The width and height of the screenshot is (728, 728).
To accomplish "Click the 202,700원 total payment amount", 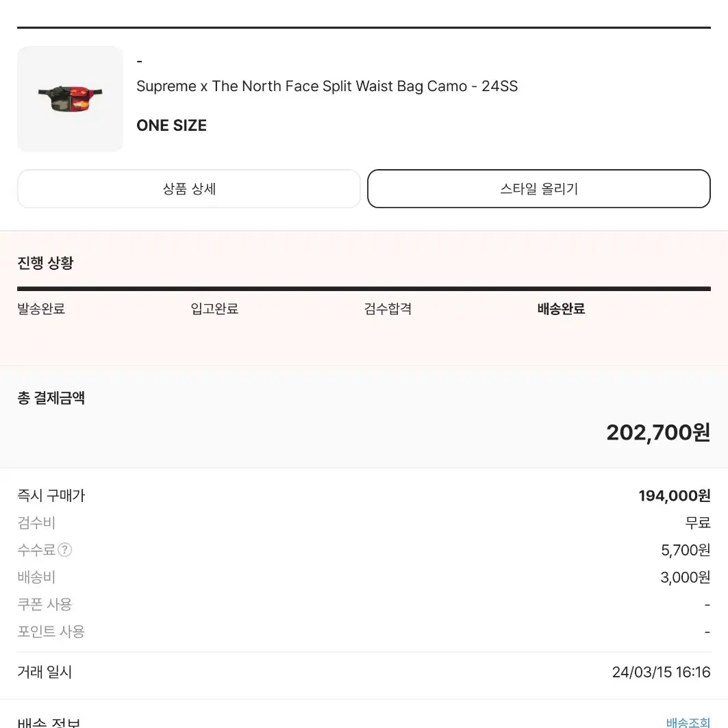I will tap(658, 433).
